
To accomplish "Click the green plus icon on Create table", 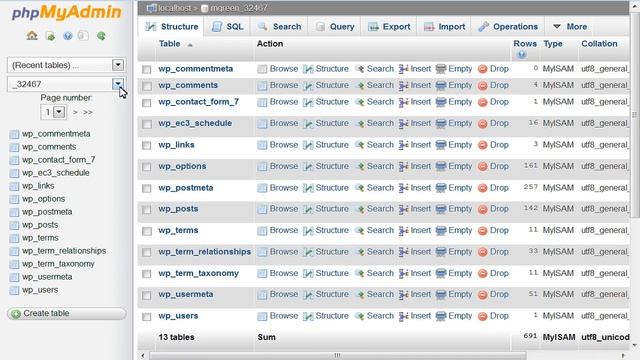I will [x=16, y=314].
